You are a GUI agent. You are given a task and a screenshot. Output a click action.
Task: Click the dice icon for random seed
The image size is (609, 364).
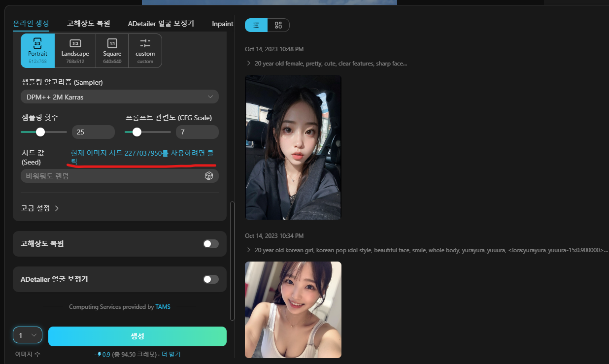(208, 175)
